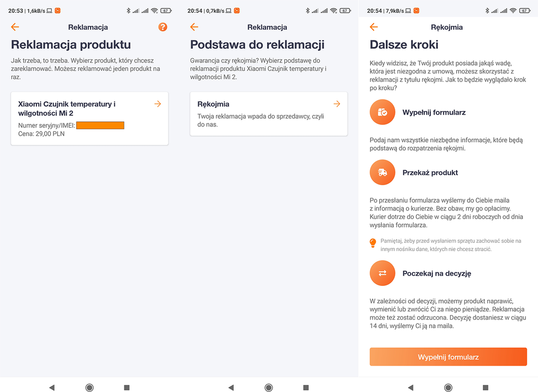Image resolution: width=538 pixels, height=392 pixels.
Task: Tap the Przekaż produkt step heading
Action: coord(430,173)
